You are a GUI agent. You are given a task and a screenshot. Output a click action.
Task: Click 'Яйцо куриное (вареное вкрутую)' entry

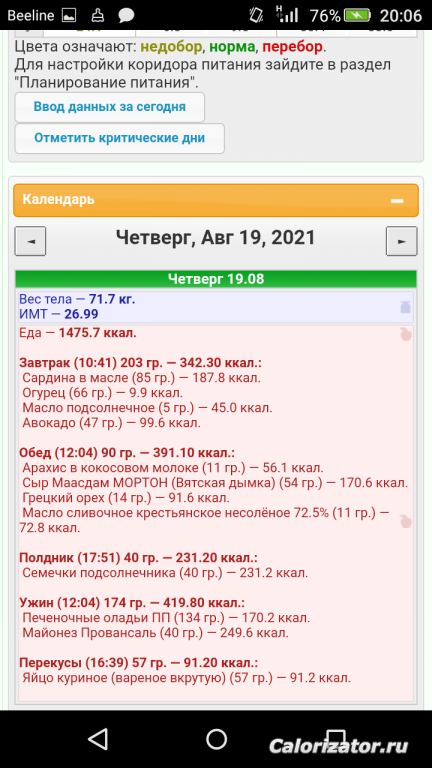point(187,678)
